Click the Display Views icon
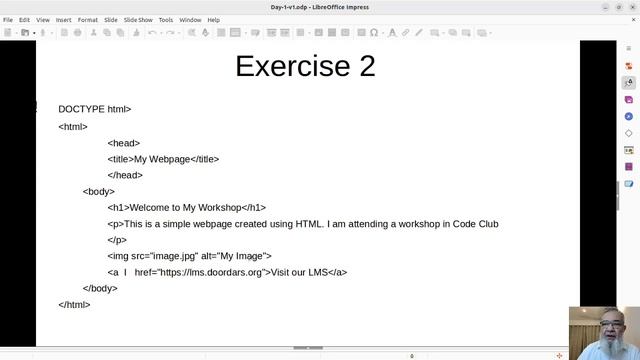The width and height of the screenshot is (640, 360). [x=235, y=33]
